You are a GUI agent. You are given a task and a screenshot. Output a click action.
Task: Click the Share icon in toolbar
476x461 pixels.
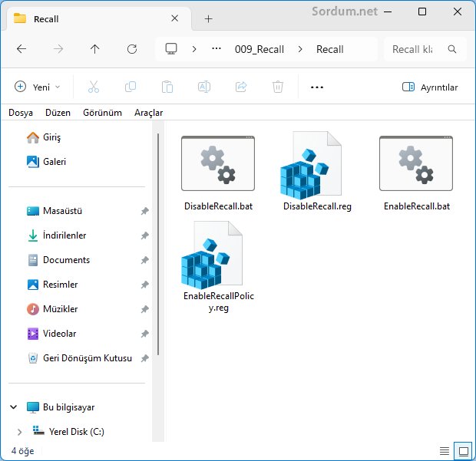[241, 87]
